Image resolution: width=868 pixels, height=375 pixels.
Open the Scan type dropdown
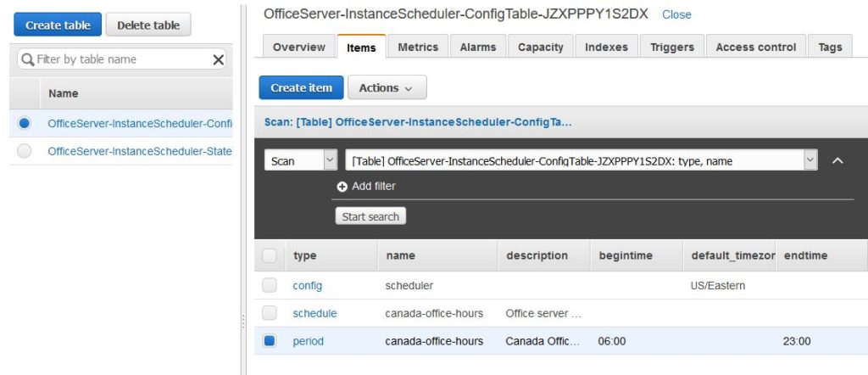click(x=301, y=160)
